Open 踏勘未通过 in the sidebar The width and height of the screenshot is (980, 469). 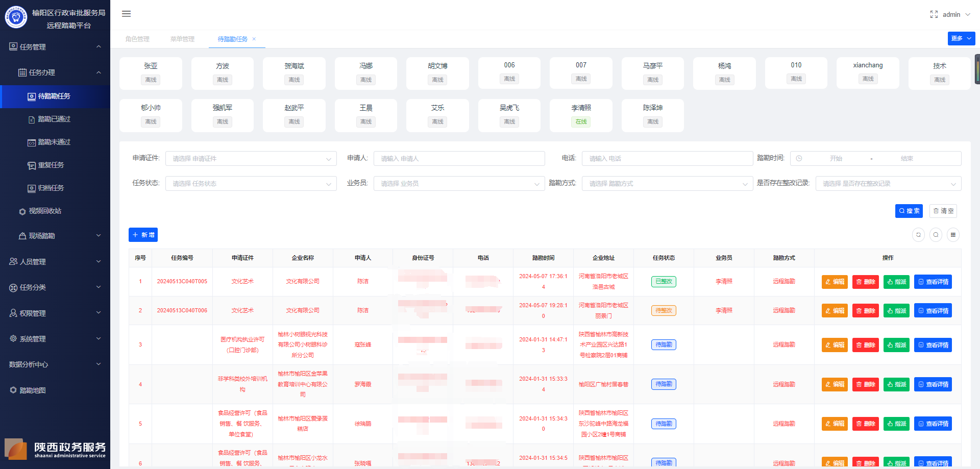coord(55,142)
